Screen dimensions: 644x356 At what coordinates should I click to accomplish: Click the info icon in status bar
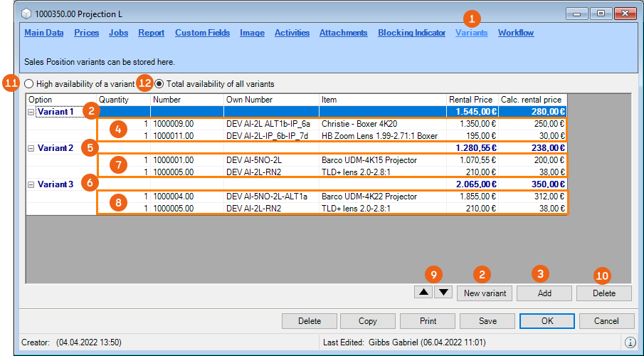630,342
